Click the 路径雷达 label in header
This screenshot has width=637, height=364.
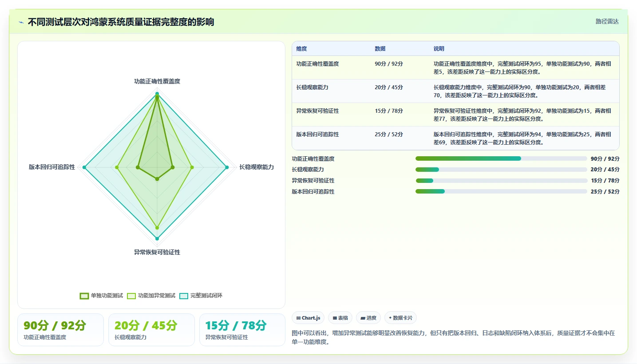pyautogui.click(x=607, y=21)
